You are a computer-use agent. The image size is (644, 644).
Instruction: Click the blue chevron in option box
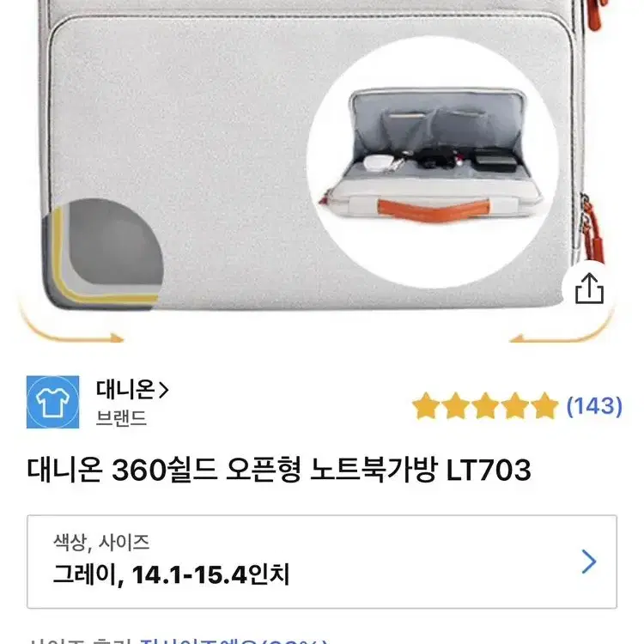pyautogui.click(x=589, y=562)
